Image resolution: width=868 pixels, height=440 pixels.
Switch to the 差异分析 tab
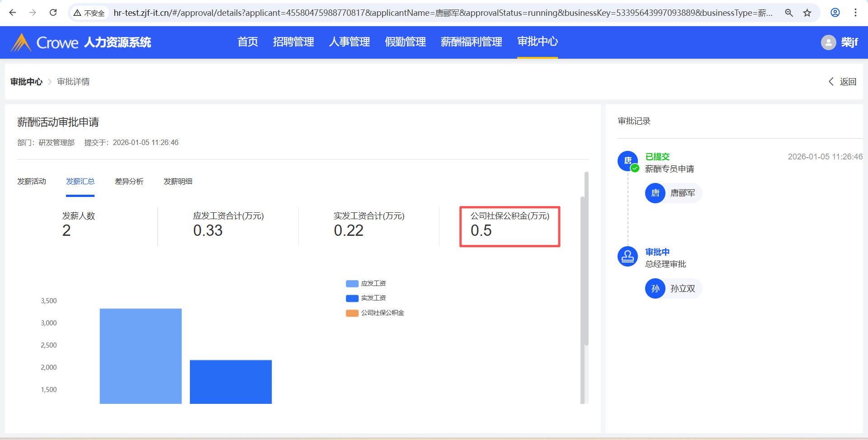(x=129, y=182)
